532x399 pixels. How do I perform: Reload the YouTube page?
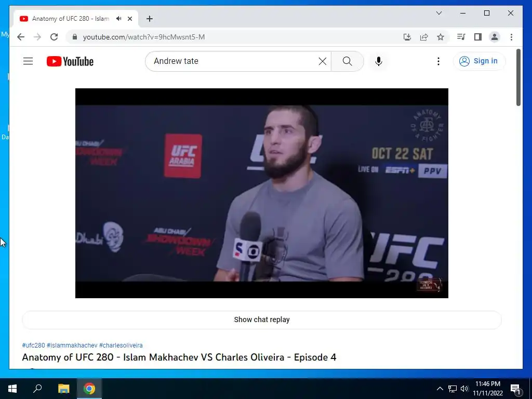tap(54, 37)
